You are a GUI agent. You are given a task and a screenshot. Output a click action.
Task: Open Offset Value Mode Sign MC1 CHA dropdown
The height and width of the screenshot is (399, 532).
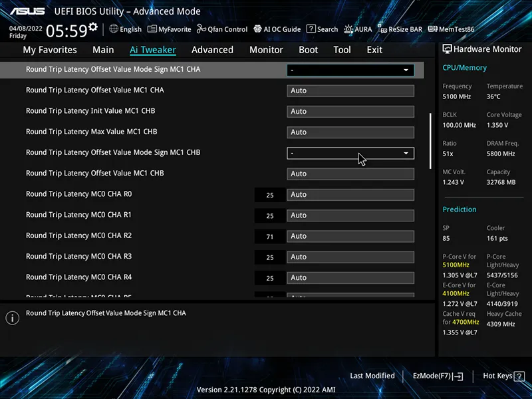click(350, 70)
